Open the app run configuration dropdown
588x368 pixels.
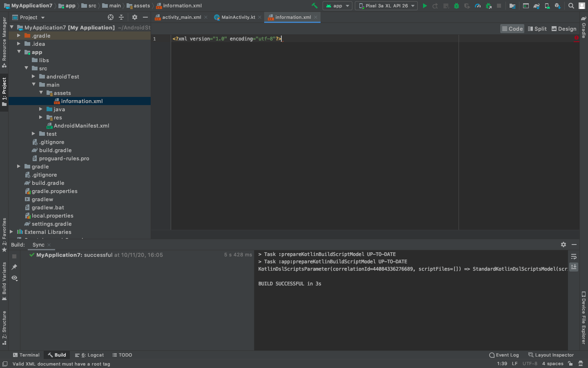click(x=337, y=6)
